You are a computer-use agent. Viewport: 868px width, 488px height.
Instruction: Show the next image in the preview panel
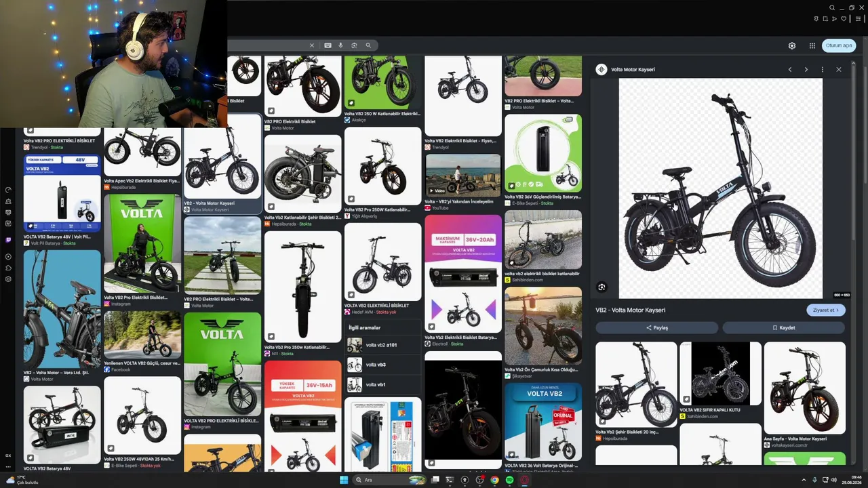point(806,69)
